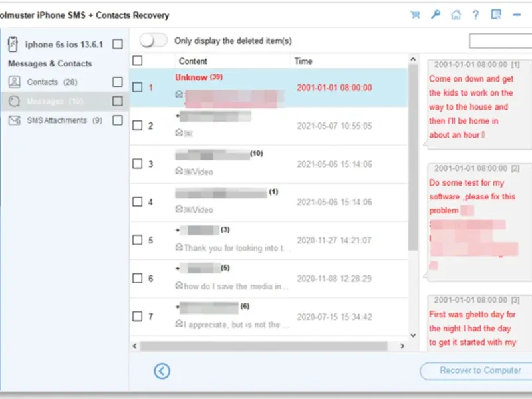This screenshot has height=399, width=532.
Task: Go to home via house icon
Action: tap(456, 15)
